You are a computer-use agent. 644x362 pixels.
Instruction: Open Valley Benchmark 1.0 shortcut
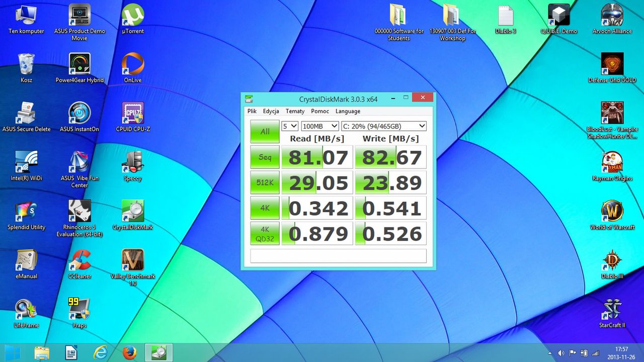click(x=133, y=268)
